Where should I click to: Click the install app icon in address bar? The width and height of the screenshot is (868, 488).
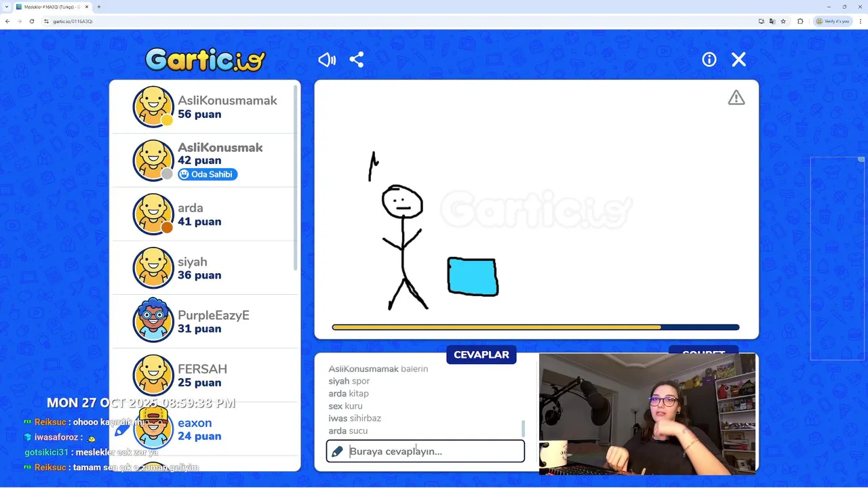pos(762,21)
